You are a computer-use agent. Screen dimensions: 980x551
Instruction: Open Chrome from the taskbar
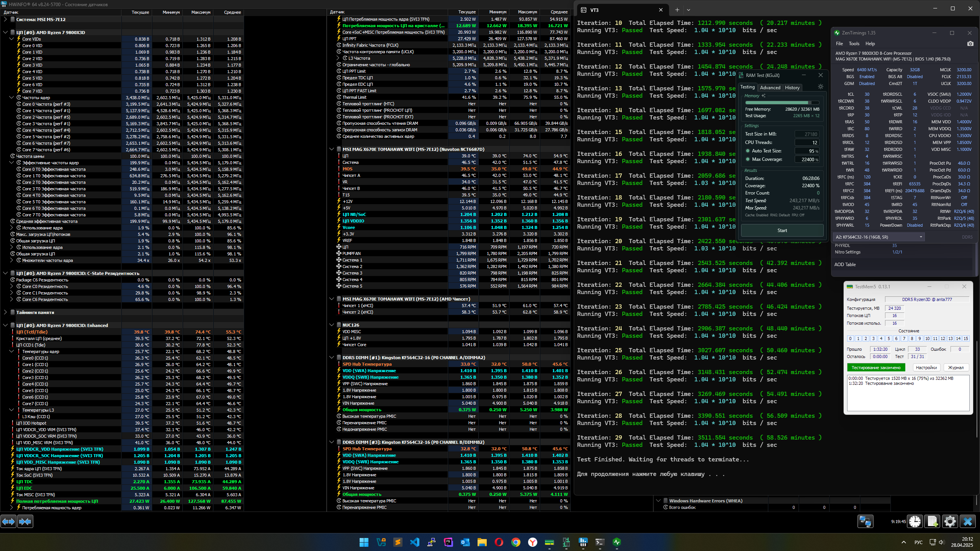pyautogui.click(x=516, y=542)
